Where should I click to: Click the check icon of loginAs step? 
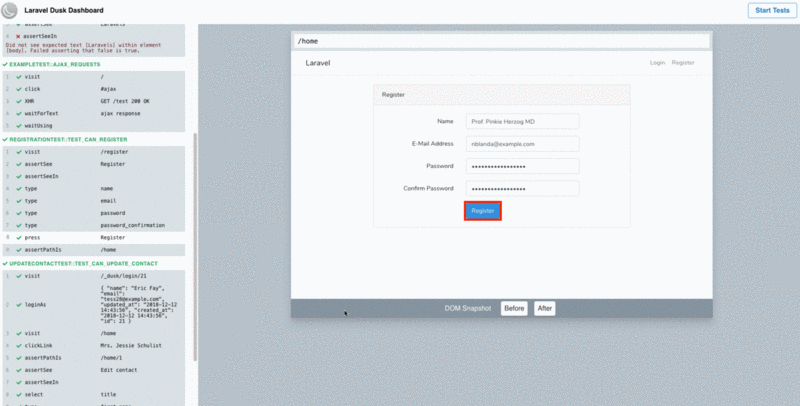(x=19, y=305)
